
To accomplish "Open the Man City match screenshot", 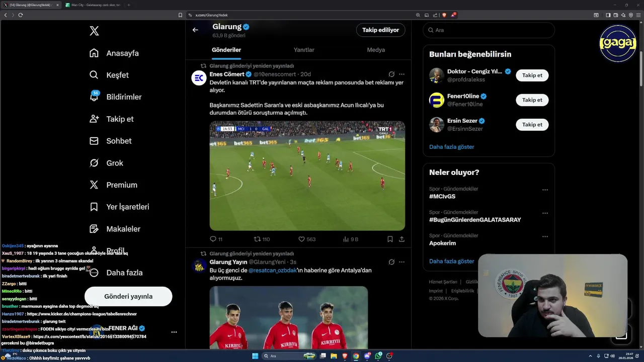I will coord(307,175).
